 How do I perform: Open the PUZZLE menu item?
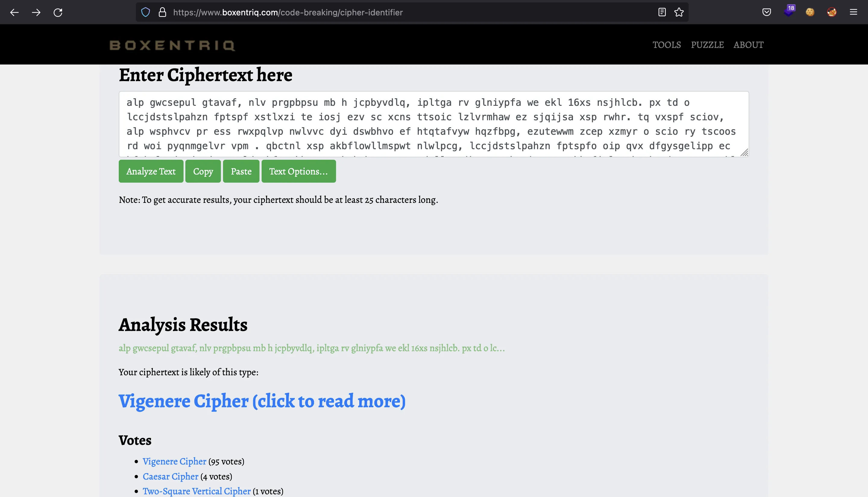point(708,45)
